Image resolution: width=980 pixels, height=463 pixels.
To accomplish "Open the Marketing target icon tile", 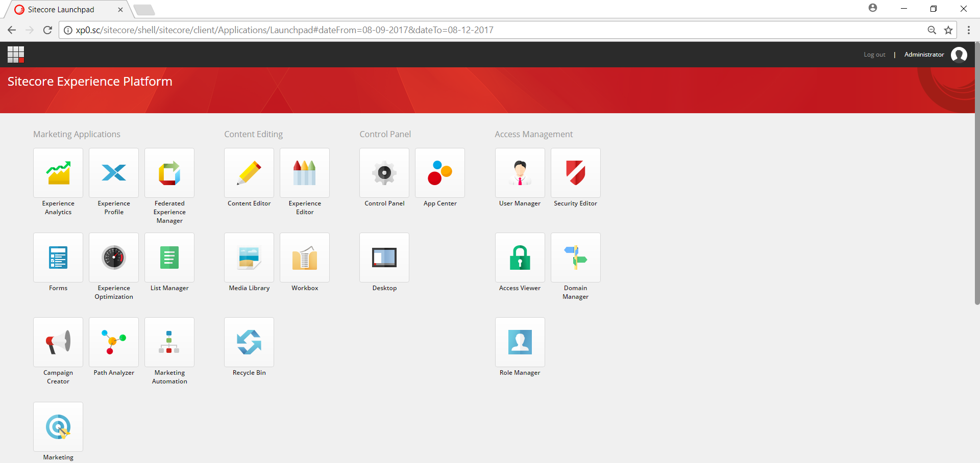I will (x=58, y=427).
